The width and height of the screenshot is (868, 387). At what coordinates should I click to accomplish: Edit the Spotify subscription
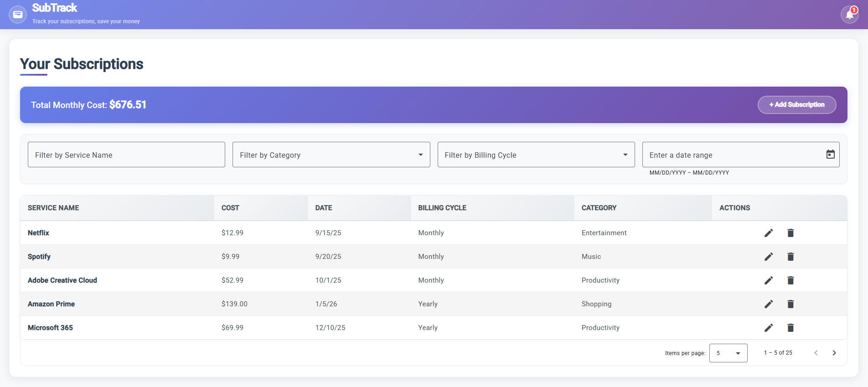pos(769,257)
